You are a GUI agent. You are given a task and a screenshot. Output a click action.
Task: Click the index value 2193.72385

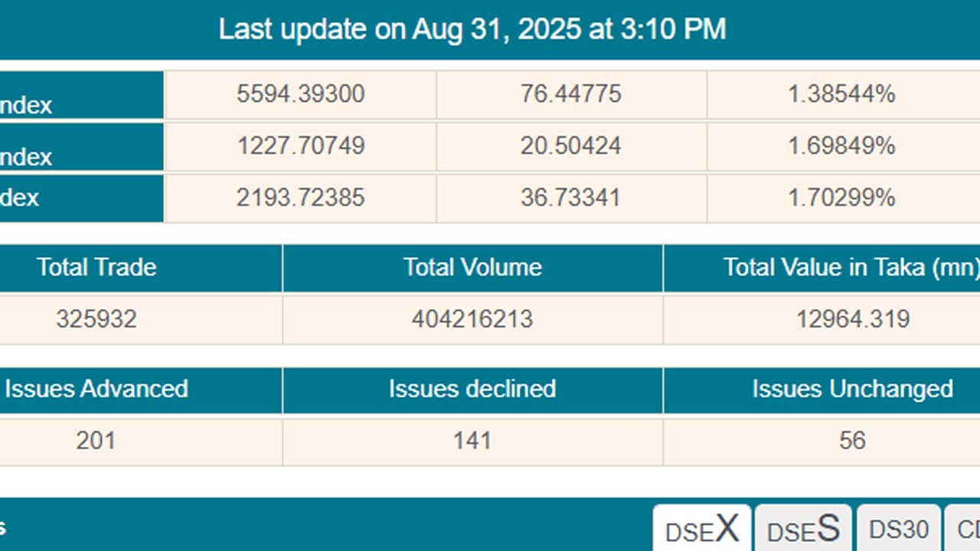[301, 197]
